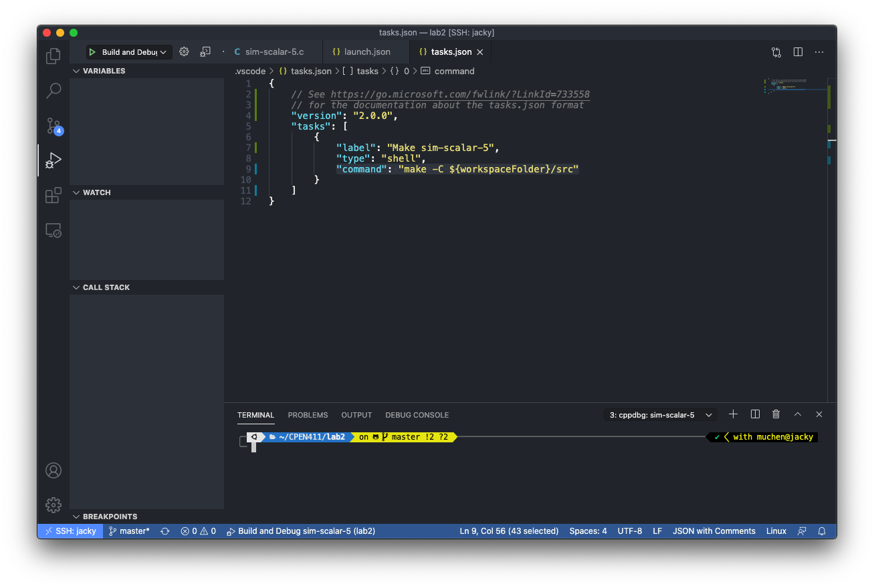Screen dimensions: 874x588
Task: Start debugging with the green play icon
Action: [92, 52]
